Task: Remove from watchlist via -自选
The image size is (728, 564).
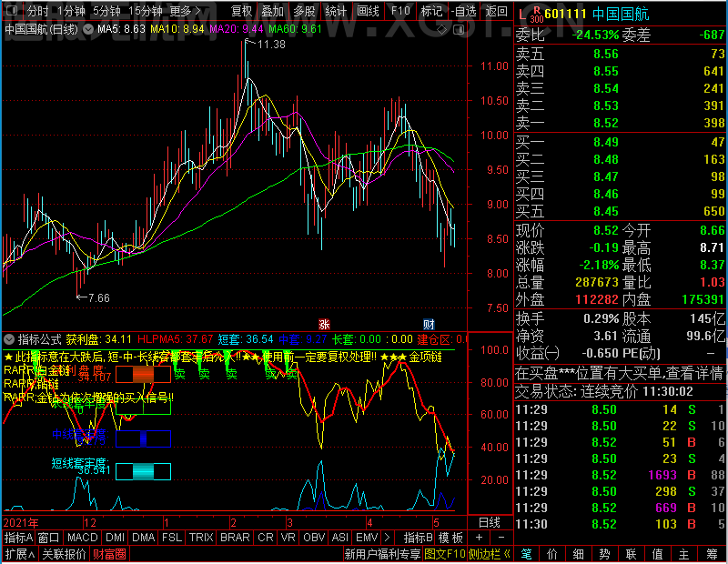Action: [x=464, y=11]
